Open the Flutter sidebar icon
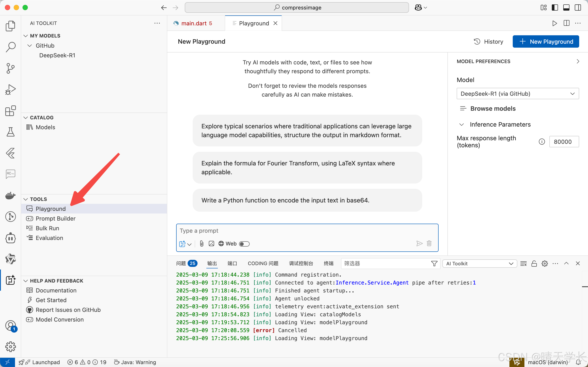The width and height of the screenshot is (588, 367). (x=10, y=153)
